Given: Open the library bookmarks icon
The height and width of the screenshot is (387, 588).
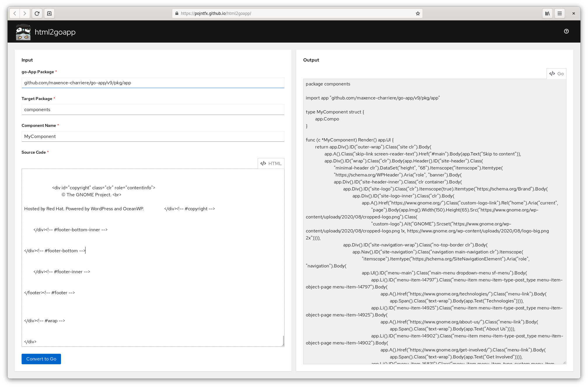Looking at the screenshot, I should 547,13.
